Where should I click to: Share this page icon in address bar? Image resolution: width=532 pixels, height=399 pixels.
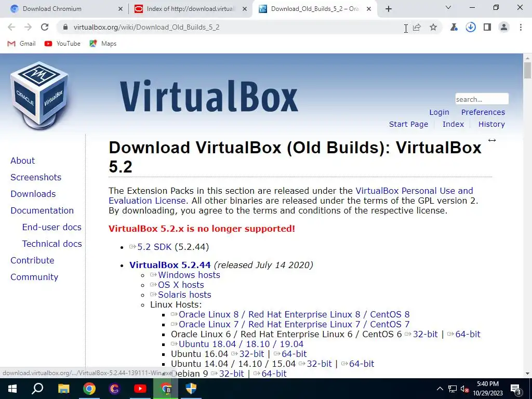[417, 27]
